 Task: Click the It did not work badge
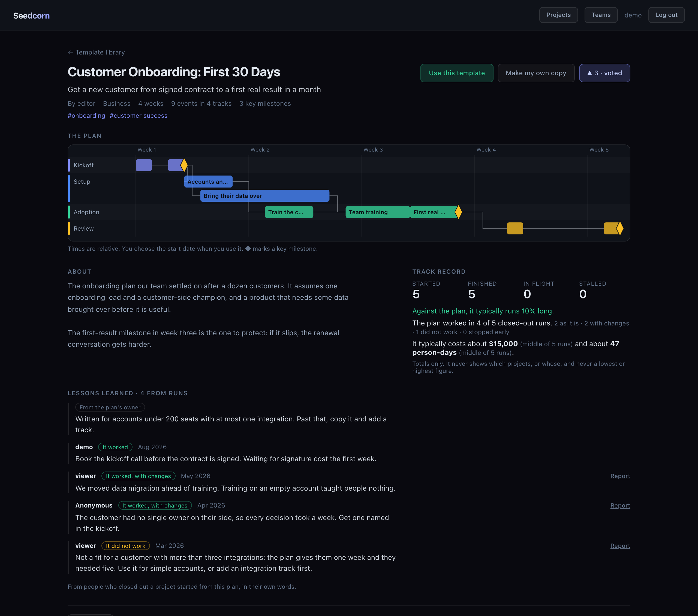[x=126, y=546]
